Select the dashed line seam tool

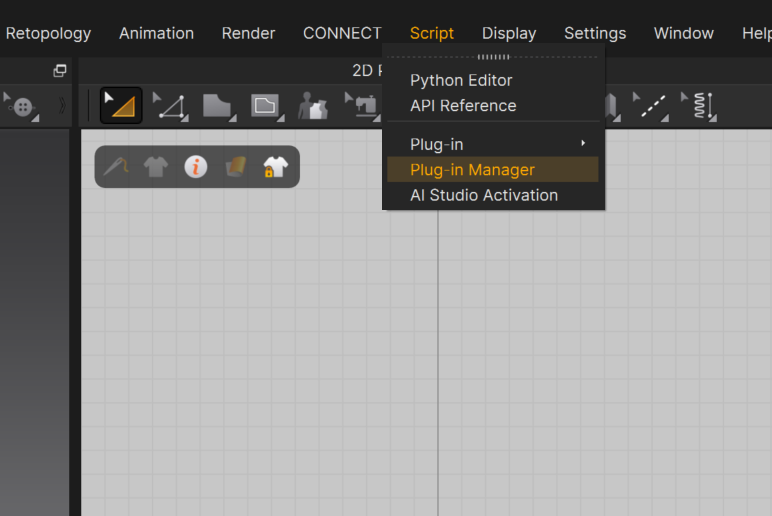tap(650, 106)
